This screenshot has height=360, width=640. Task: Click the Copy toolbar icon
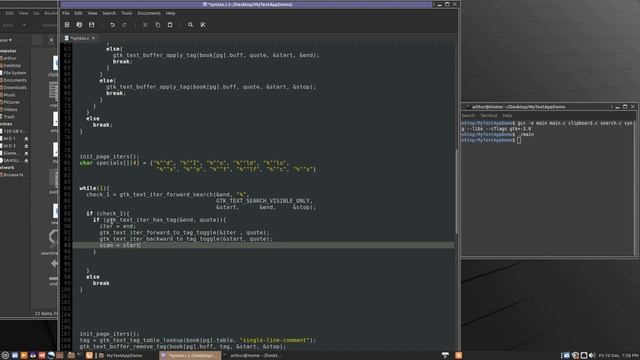[x=158, y=25]
